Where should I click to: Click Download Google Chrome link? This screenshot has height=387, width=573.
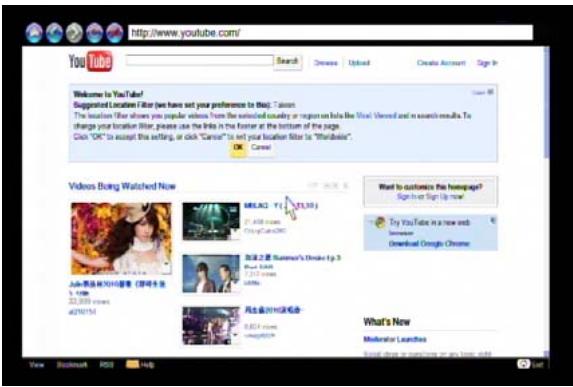pyautogui.click(x=429, y=243)
